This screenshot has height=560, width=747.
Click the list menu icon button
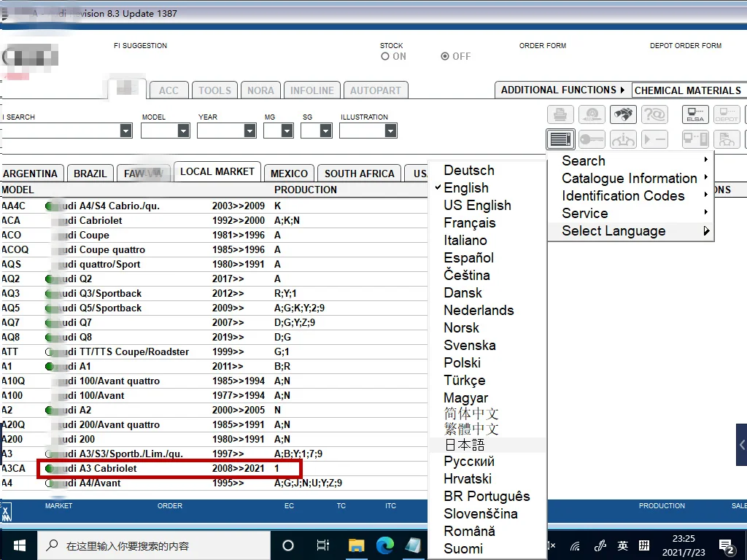(x=560, y=139)
